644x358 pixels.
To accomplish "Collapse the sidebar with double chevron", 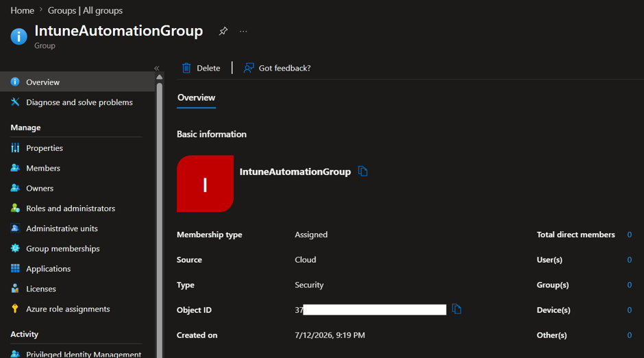I will tap(156, 68).
